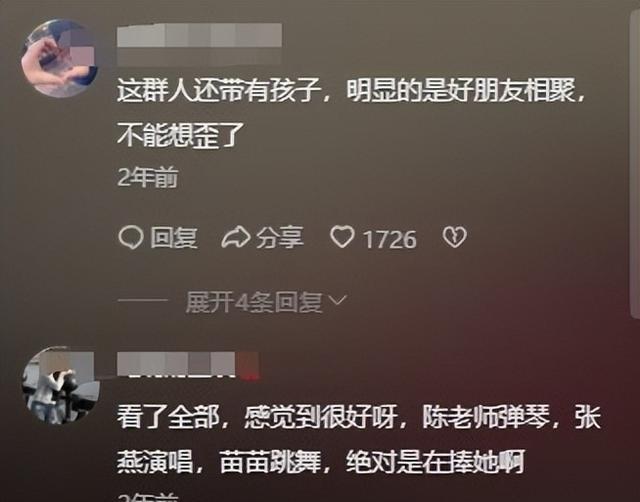
Task: Click the chevron beside 展开4条回复
Action: 338,301
